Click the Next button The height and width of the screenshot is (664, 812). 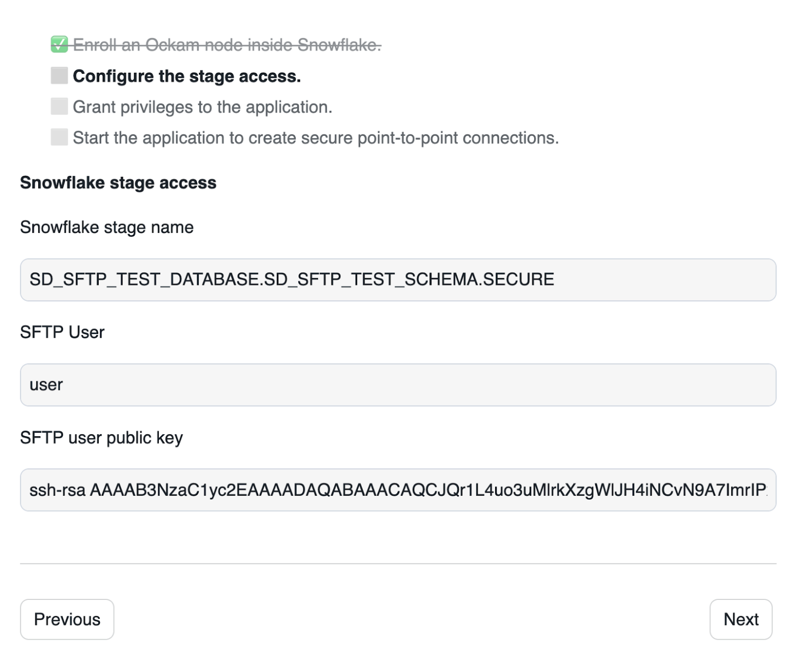pos(741,620)
